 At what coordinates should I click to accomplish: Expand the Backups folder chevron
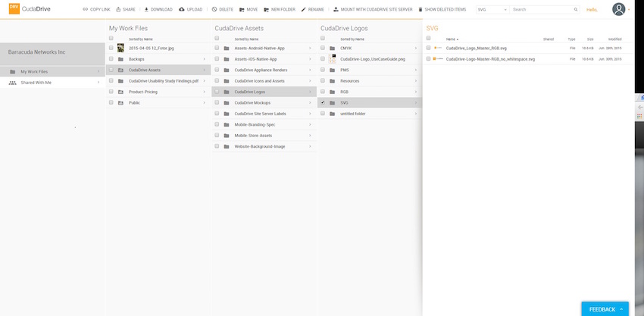204,59
